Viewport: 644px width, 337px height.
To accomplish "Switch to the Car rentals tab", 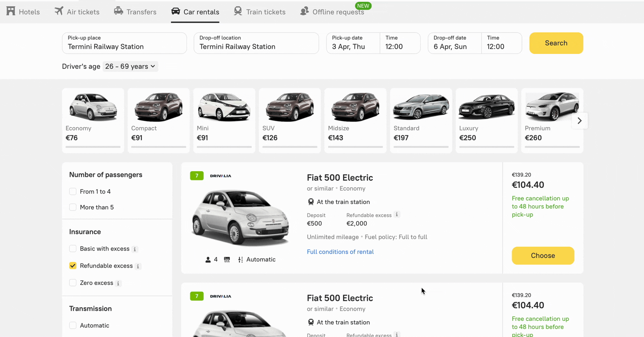I will pos(195,12).
